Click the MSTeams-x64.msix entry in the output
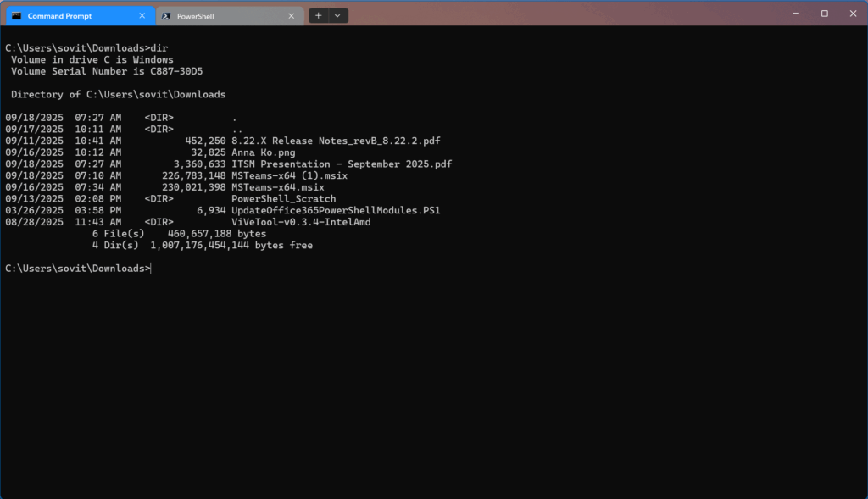The width and height of the screenshot is (868, 499). tap(277, 186)
